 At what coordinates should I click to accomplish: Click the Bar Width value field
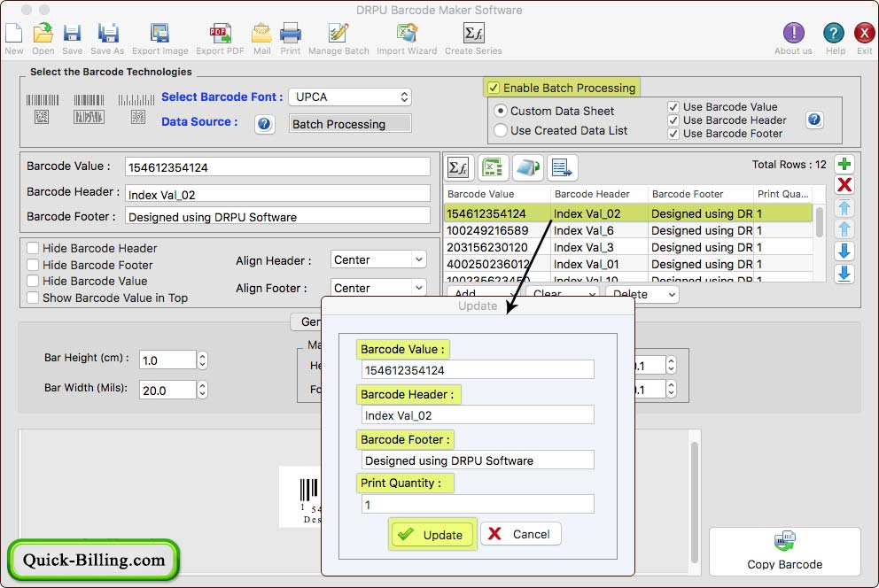click(167, 390)
